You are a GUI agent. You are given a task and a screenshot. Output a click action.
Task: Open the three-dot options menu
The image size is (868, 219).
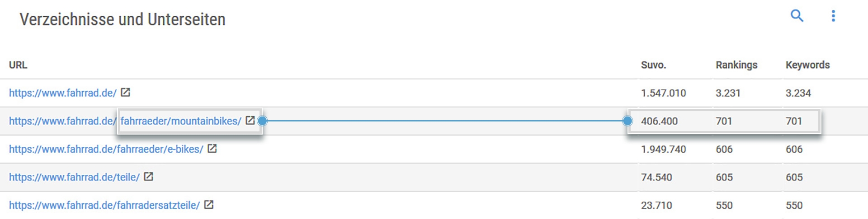[x=833, y=16]
